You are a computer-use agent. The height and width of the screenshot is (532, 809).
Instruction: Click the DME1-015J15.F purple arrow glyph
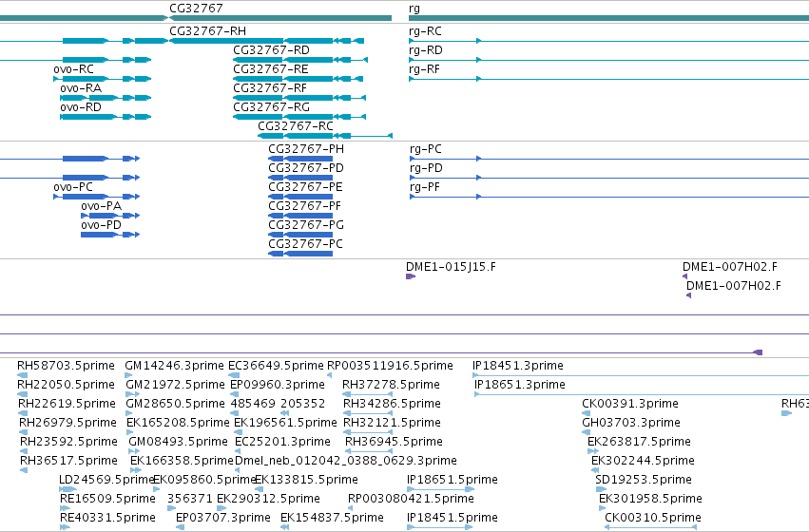(411, 276)
